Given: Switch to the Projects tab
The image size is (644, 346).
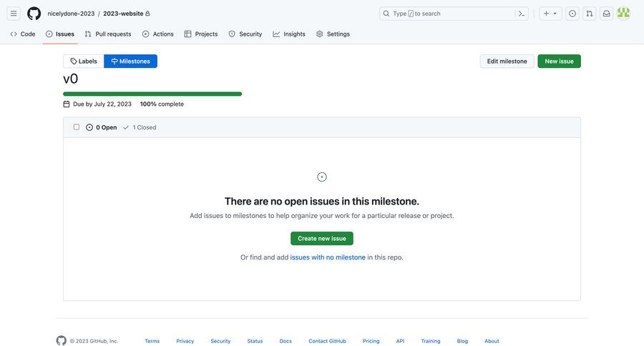Looking at the screenshot, I should (201, 34).
